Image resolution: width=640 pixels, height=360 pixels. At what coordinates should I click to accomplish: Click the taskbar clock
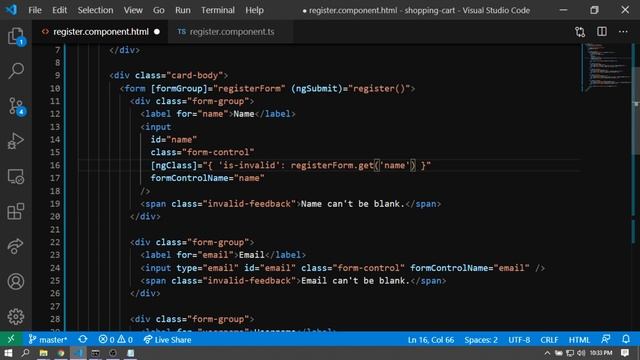600,353
